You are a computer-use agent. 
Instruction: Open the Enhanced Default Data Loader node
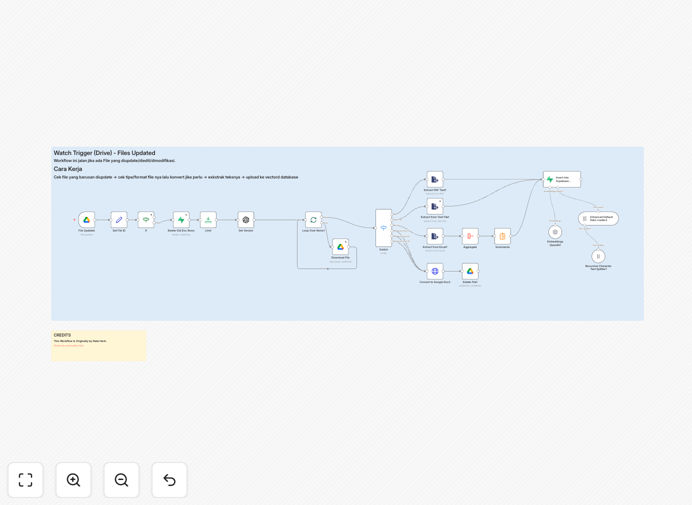click(598, 219)
